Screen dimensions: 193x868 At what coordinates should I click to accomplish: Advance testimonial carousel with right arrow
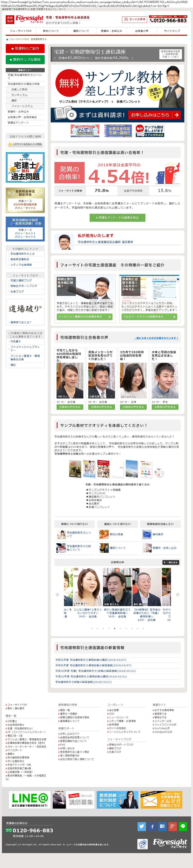point(178,594)
